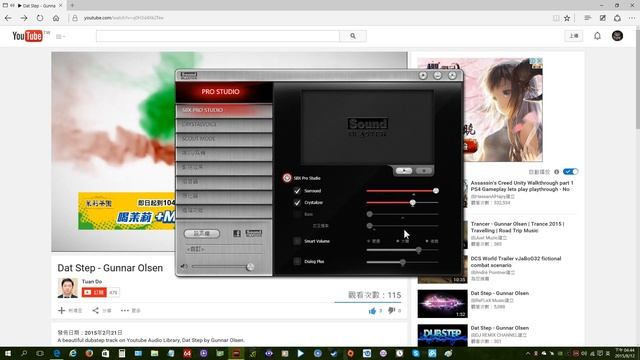The width and height of the screenshot is (640, 360).
Task: Uncheck the Surround checkbox
Action: pos(297,191)
